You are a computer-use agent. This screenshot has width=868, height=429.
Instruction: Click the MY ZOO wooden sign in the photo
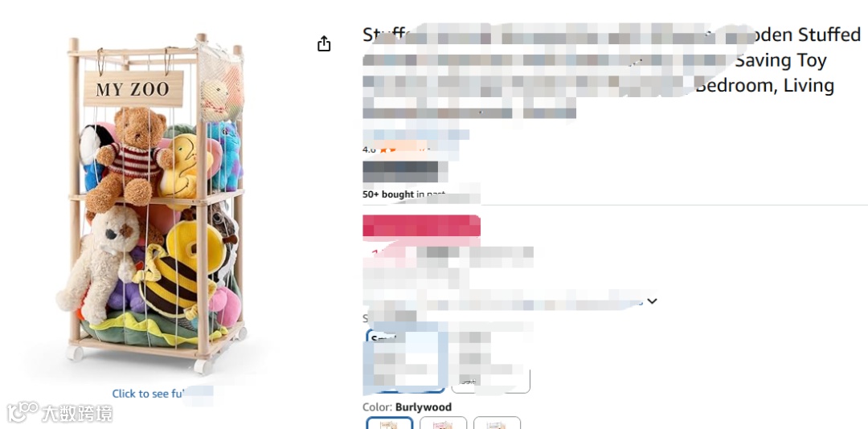[x=133, y=88]
